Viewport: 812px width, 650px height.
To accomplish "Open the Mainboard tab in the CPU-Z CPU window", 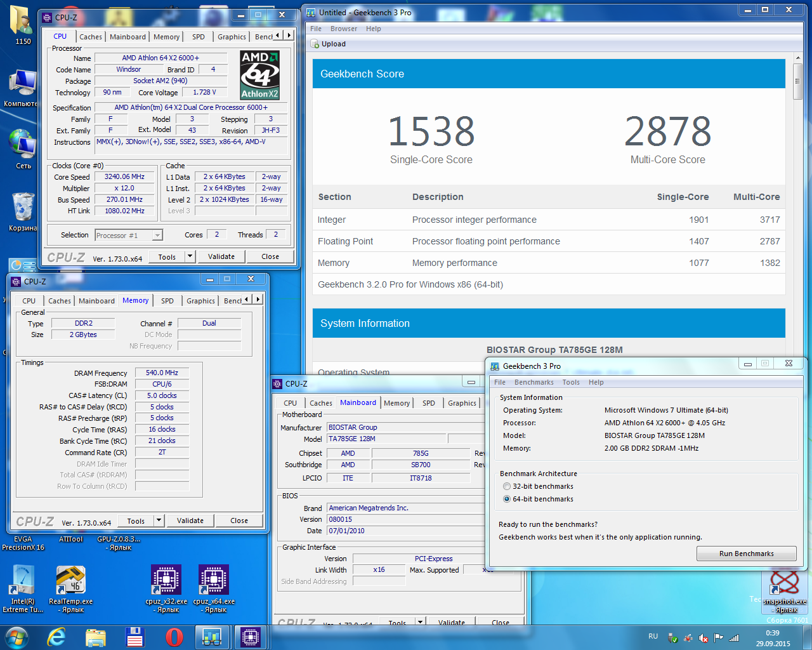I will 128,37.
